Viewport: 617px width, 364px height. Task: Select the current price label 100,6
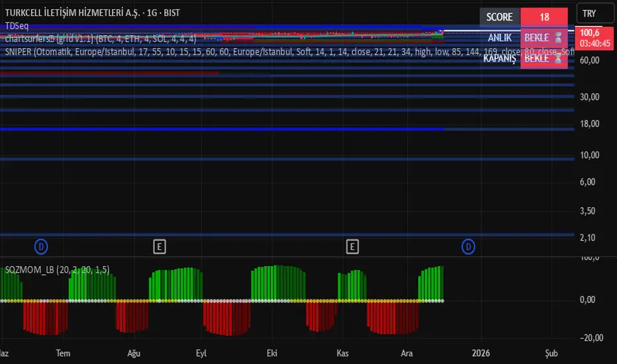[590, 32]
